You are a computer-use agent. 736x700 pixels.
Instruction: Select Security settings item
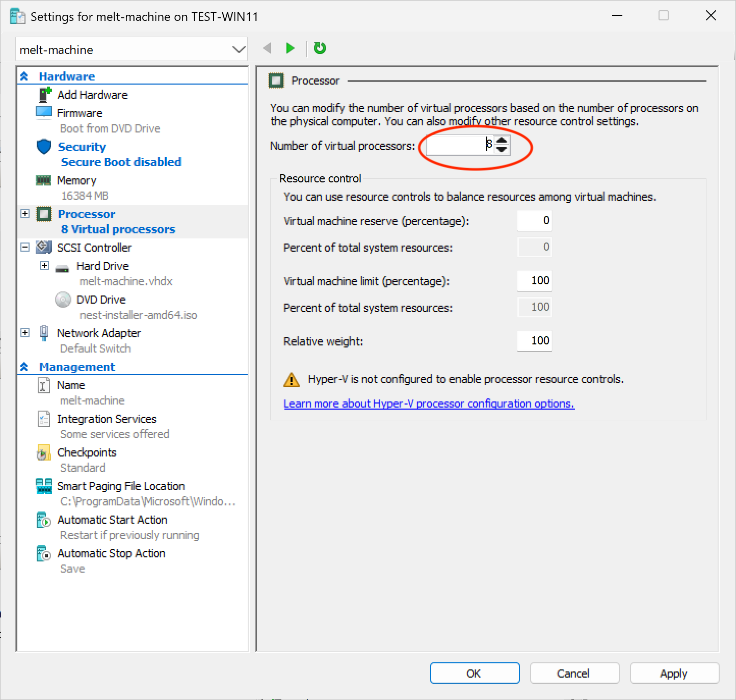82,147
